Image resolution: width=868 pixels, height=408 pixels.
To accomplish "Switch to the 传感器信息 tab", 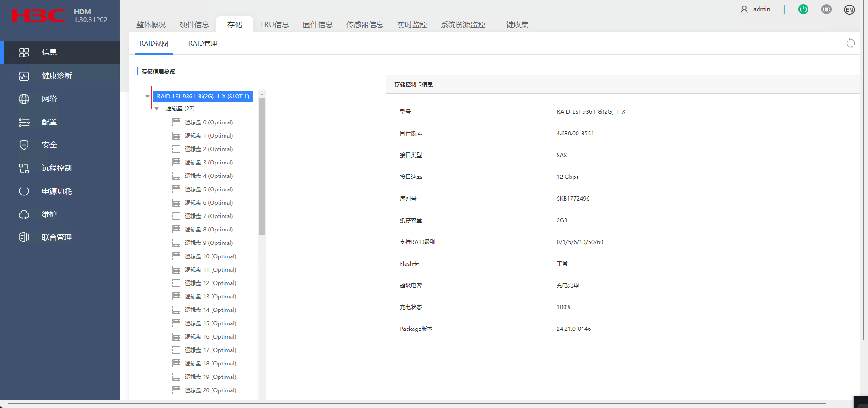I will (x=364, y=25).
